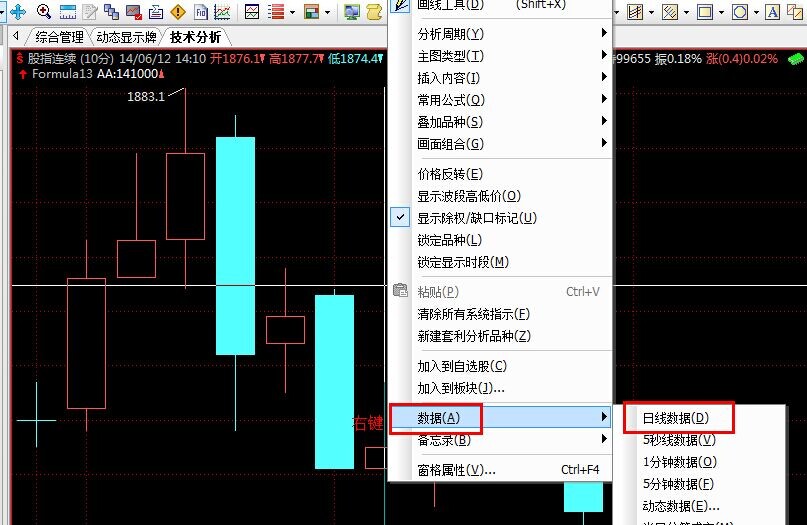Click the left tab scroll arrow
The image size is (807, 525).
click(x=16, y=36)
